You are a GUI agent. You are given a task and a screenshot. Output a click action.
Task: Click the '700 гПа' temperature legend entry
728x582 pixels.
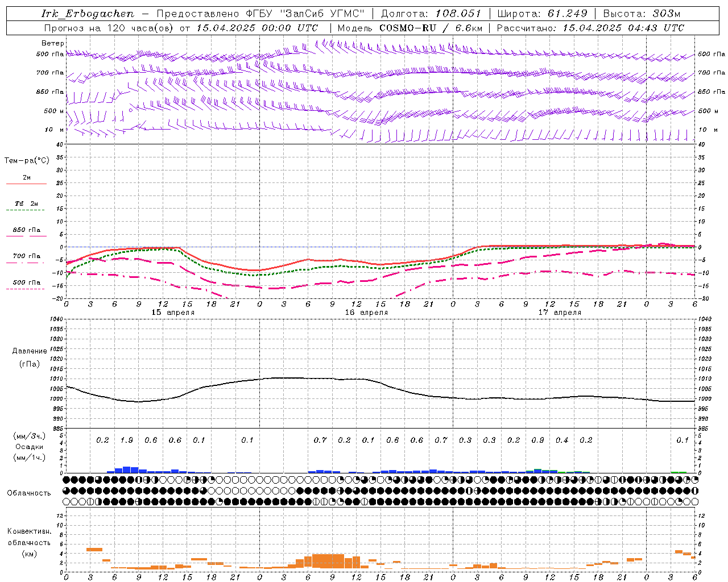pos(27,256)
